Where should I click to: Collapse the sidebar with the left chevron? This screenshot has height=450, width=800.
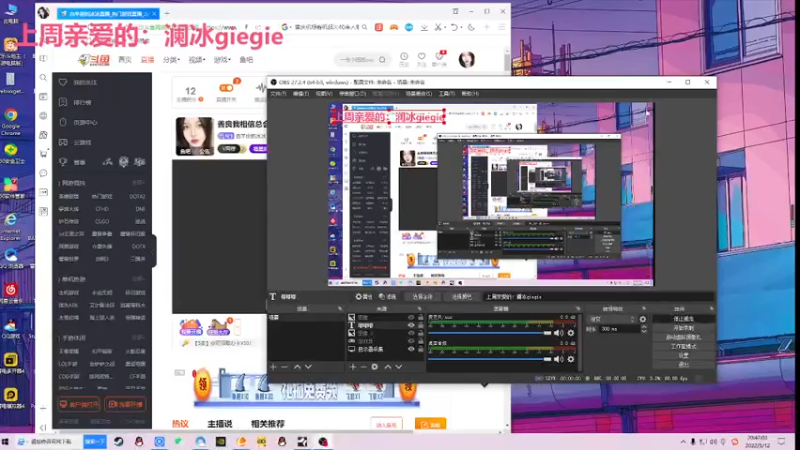pos(43,427)
